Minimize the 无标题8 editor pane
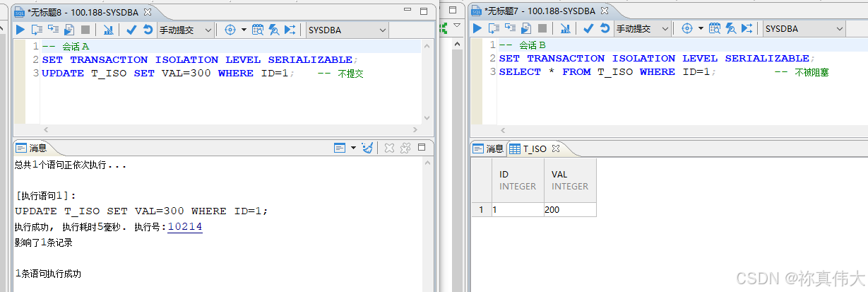Screen dimensions: 868x292 tap(408, 11)
